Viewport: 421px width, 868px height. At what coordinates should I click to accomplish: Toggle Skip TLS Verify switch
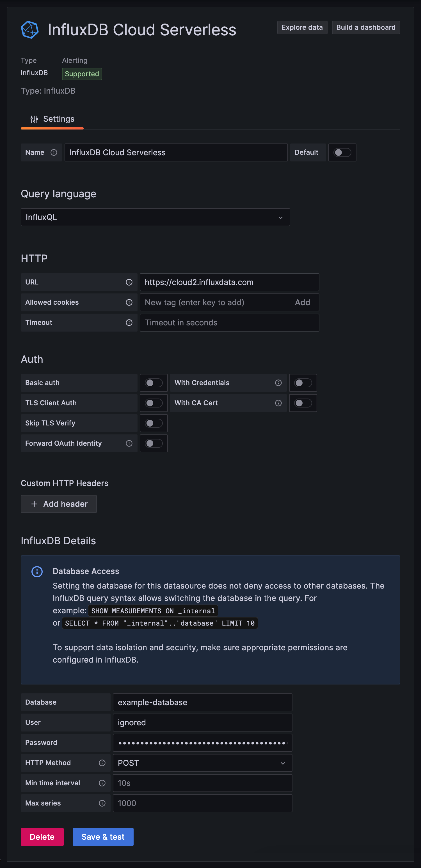click(154, 423)
